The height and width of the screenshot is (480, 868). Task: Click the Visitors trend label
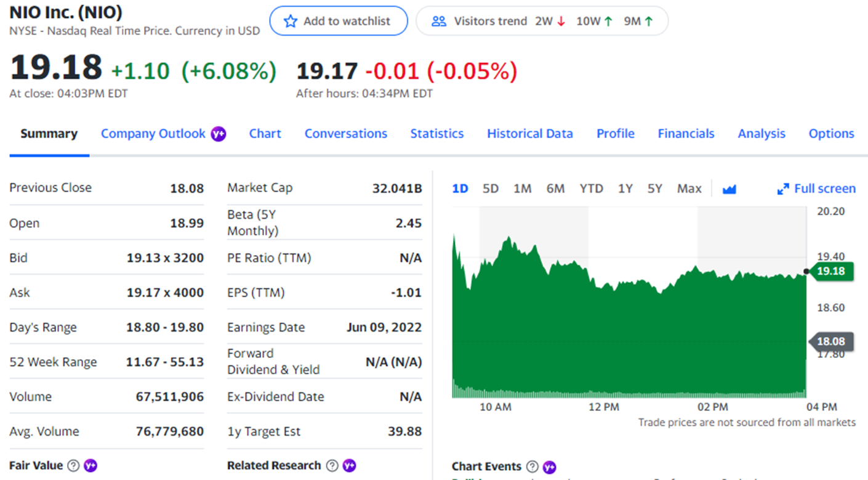point(491,21)
